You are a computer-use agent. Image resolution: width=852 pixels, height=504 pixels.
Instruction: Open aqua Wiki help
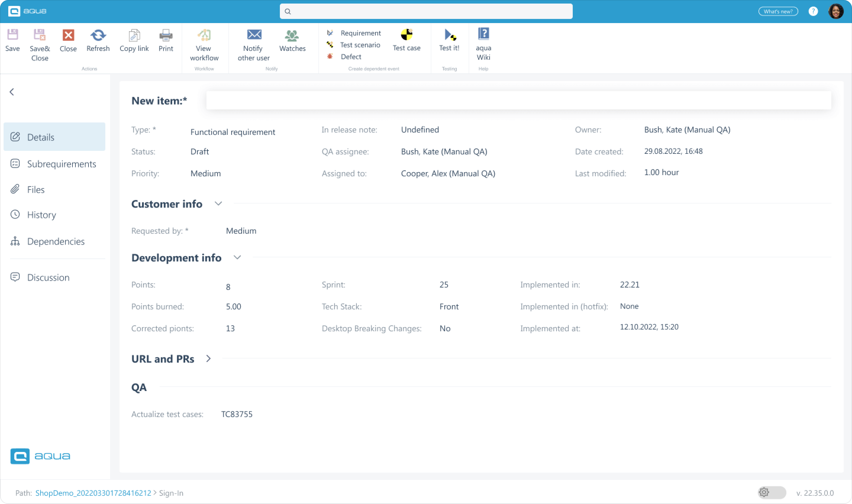tap(484, 44)
